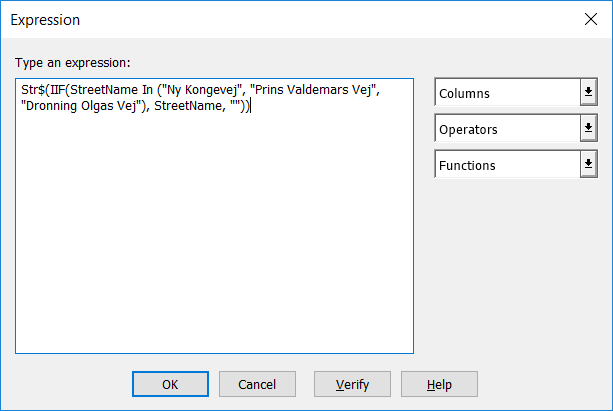Cancel the Expression dialog
The height and width of the screenshot is (411, 613).
pyautogui.click(x=257, y=384)
